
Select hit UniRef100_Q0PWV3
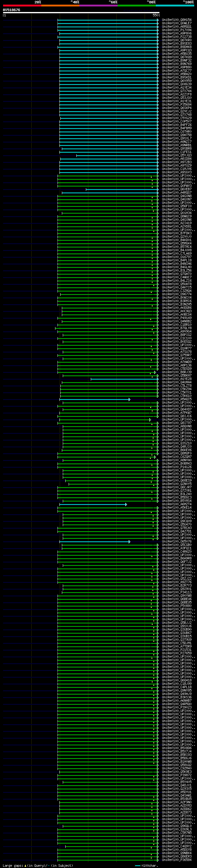[x=177, y=186]
